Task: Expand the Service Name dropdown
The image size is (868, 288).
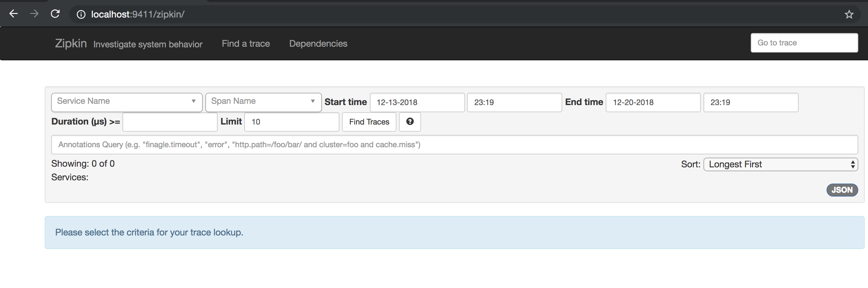Action: (127, 102)
